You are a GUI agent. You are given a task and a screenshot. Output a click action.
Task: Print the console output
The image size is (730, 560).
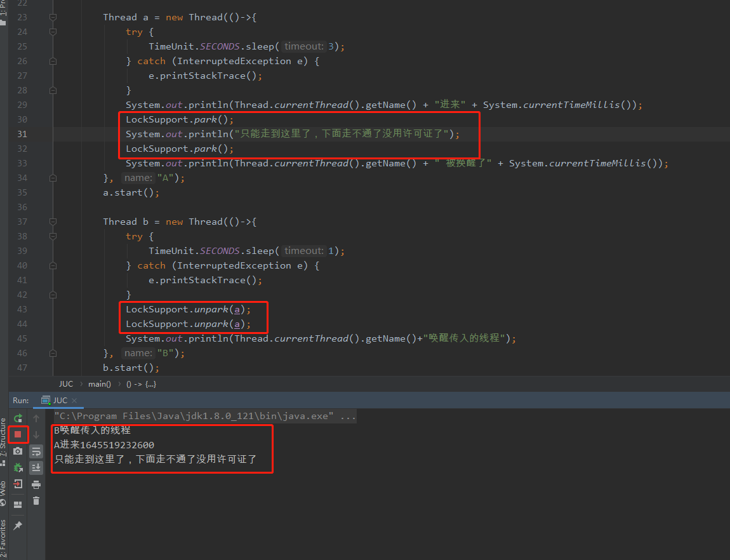pos(36,484)
